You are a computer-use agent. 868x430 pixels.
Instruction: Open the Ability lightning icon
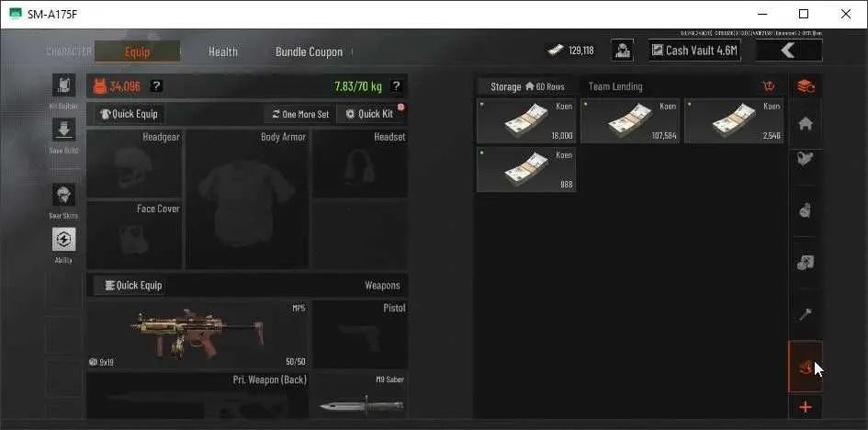(63, 239)
